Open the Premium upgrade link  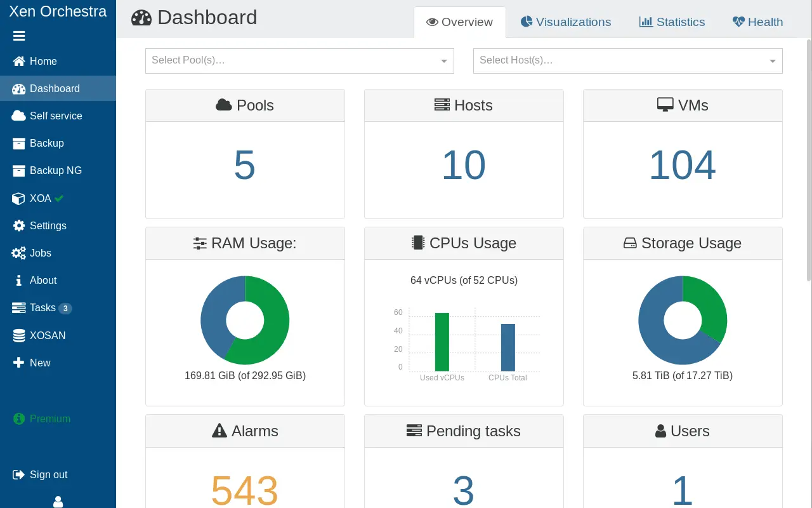(x=49, y=418)
